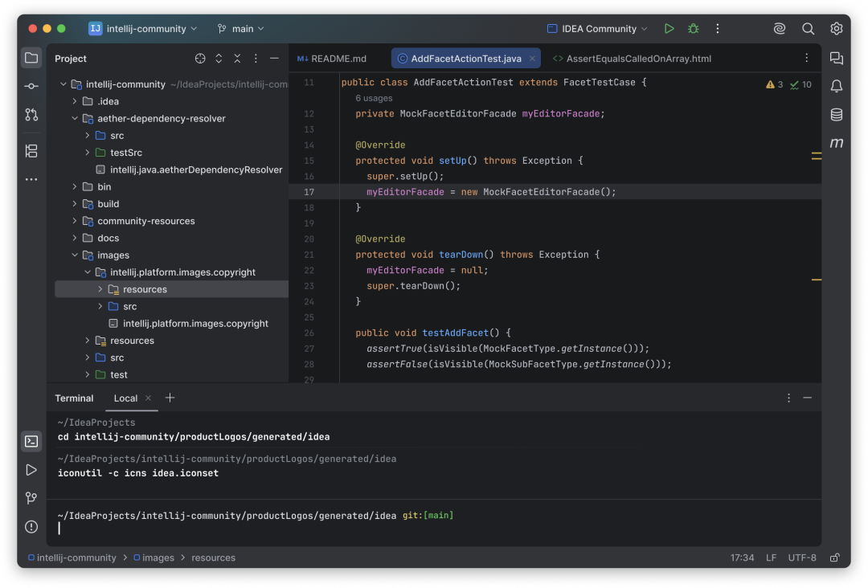
Task: Open the Problems tool window
Action: click(x=31, y=528)
